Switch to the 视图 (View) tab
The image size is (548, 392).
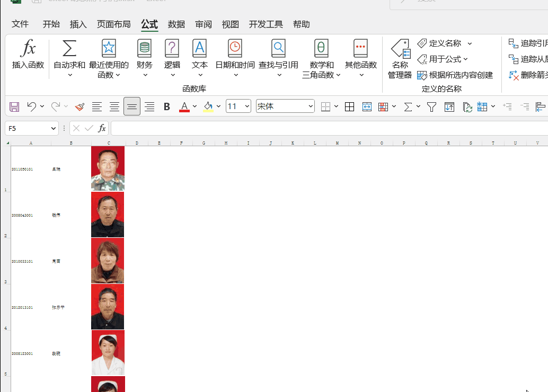coord(231,24)
